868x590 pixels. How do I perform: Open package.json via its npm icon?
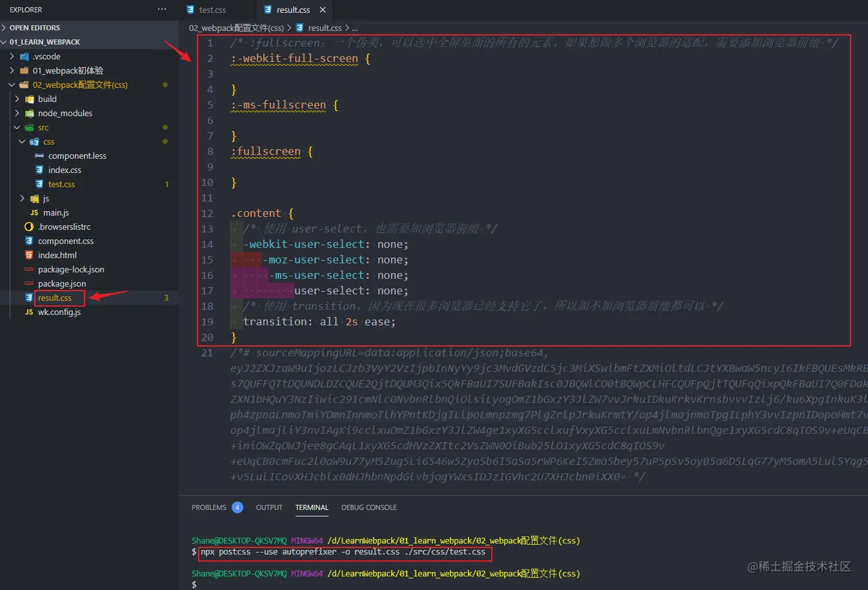pyautogui.click(x=29, y=283)
